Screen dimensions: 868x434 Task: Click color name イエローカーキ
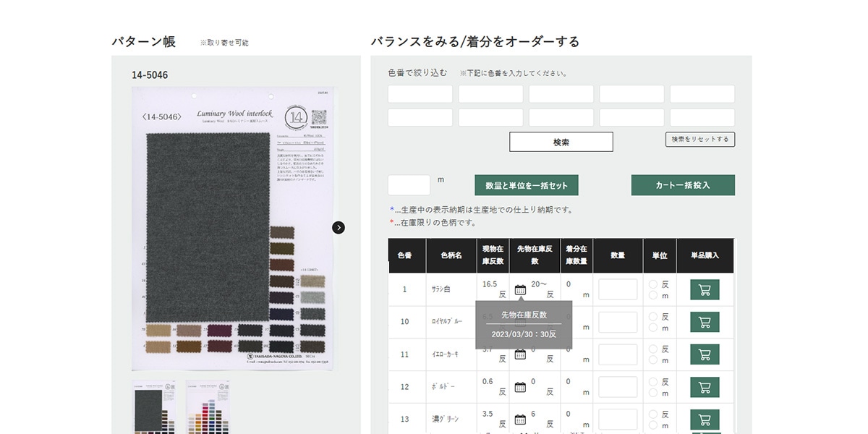tap(446, 354)
